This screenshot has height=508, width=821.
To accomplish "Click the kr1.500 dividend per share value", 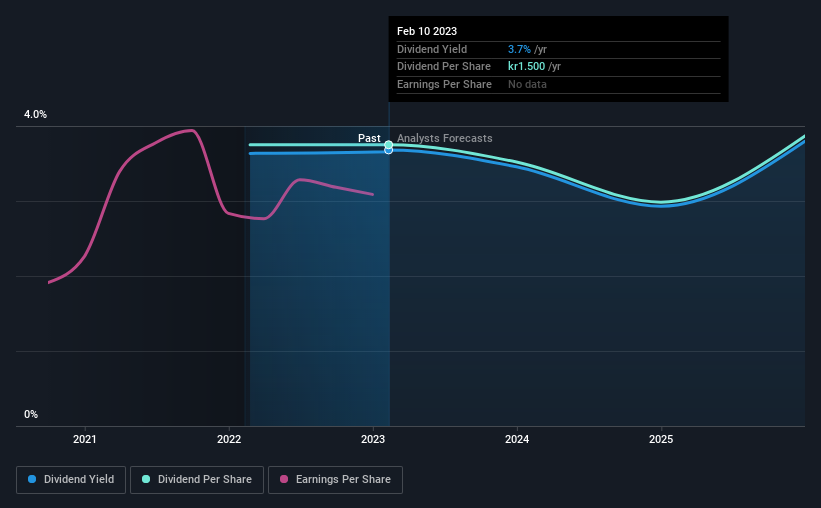I will 526,67.
